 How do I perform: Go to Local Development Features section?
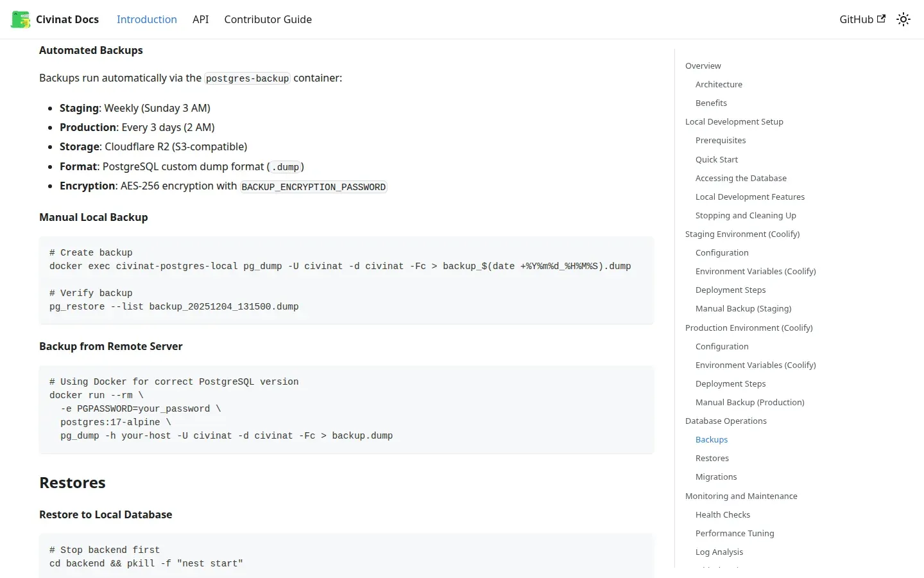(x=750, y=197)
